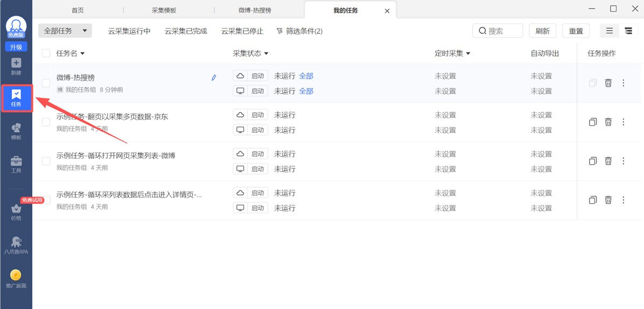644x309 pixels.
Task: Open the 采集状态 column filter dropdown
Action: click(x=250, y=53)
